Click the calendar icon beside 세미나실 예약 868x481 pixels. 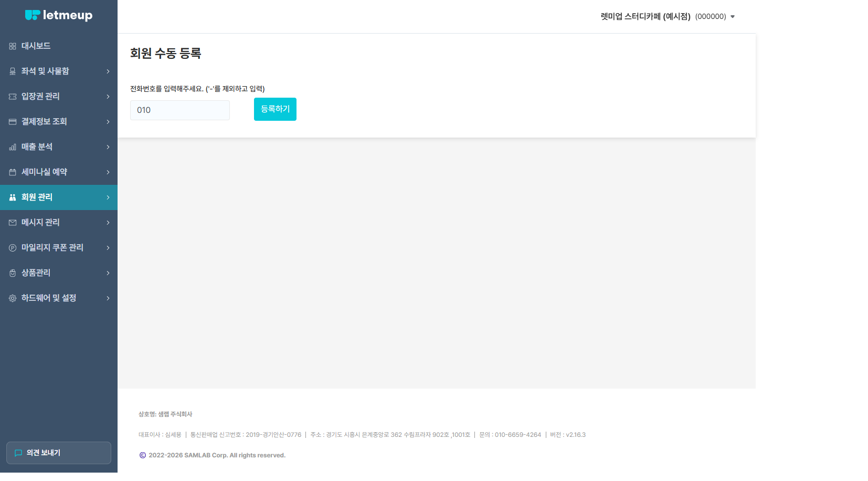click(x=13, y=172)
